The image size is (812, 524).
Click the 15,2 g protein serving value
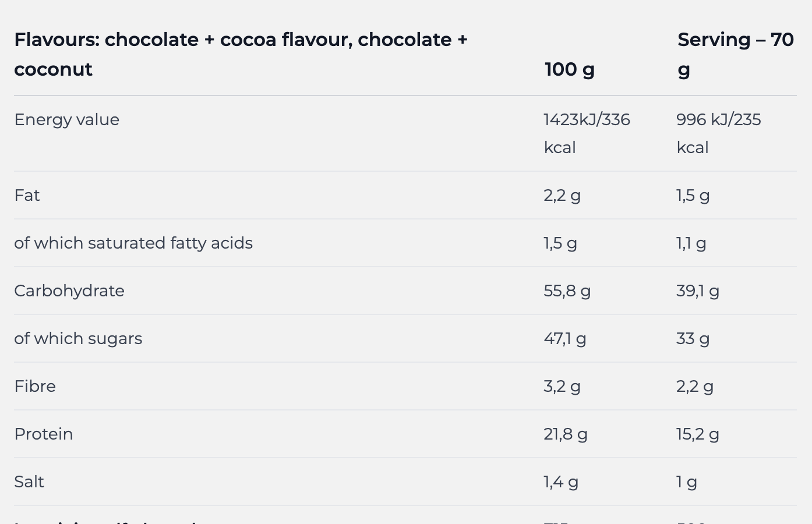click(697, 434)
